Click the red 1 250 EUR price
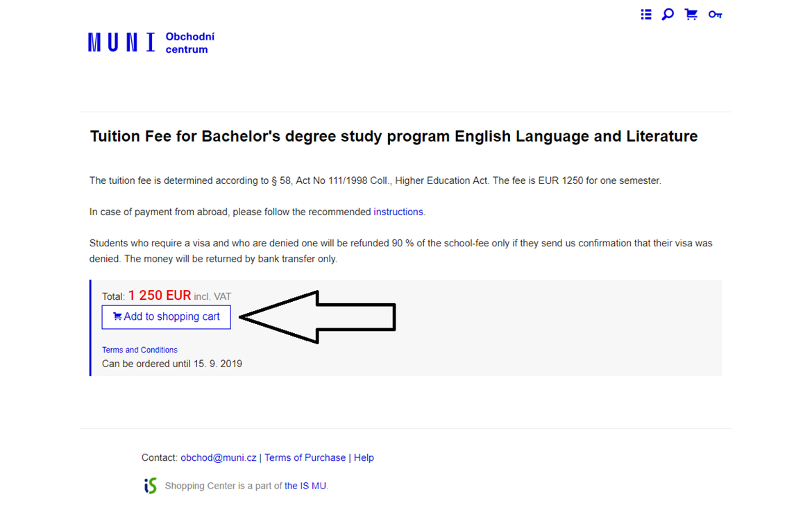Screen dimensions: 812x517 coord(159,296)
